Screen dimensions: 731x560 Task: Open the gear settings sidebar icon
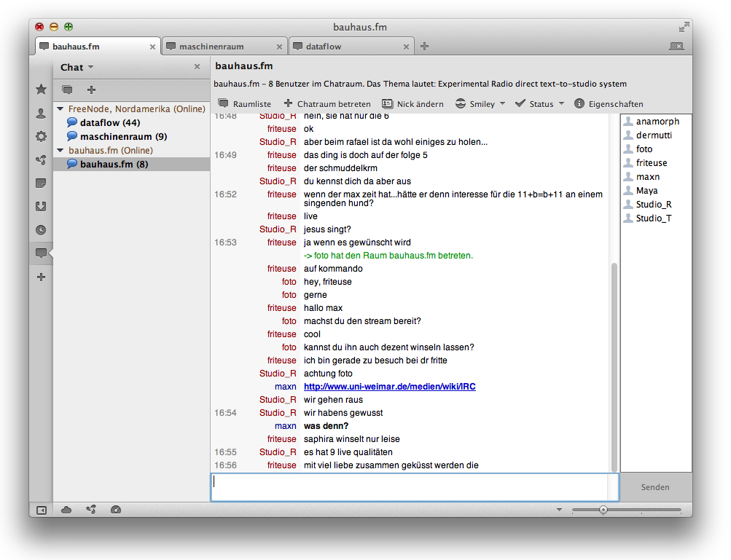41,136
